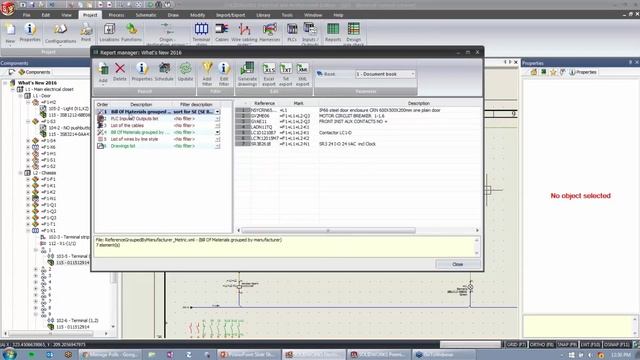Select MOTOR CIRCUIT BREAKER table row
The image size is (640, 360).
coord(358,116)
